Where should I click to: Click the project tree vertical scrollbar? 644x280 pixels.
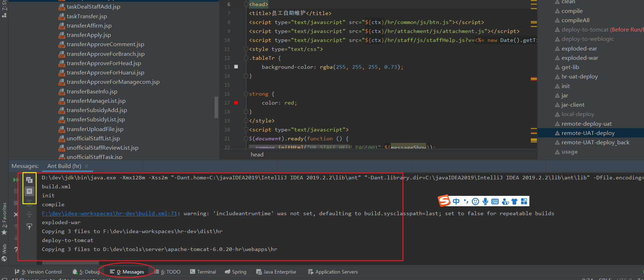tap(216, 107)
